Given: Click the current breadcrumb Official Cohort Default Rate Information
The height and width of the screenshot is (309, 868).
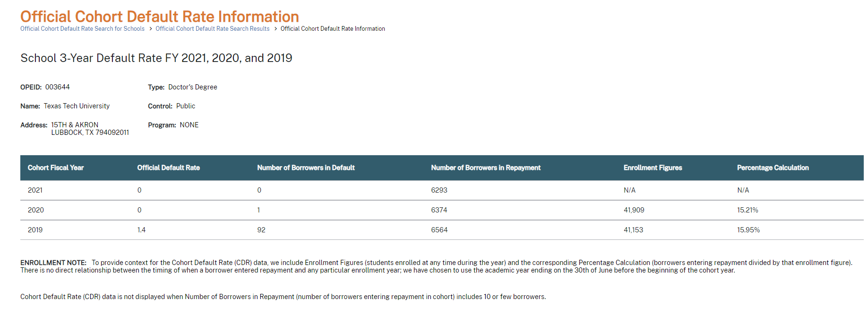Looking at the screenshot, I should 333,29.
